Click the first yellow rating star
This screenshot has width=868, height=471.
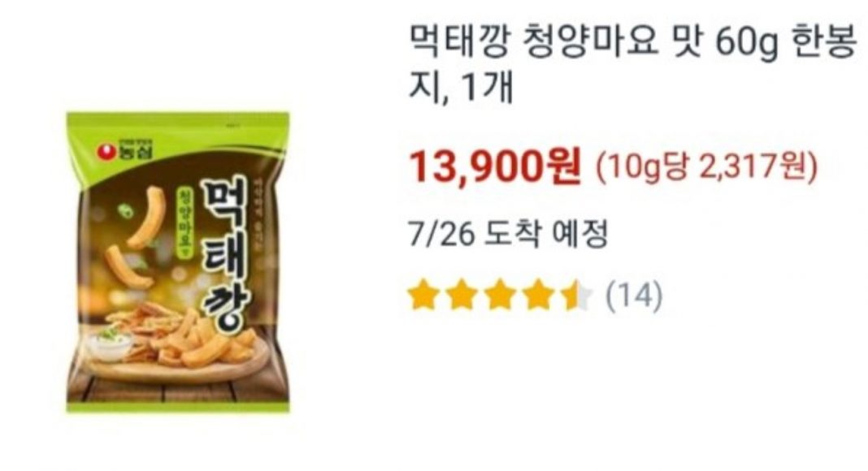tap(424, 295)
